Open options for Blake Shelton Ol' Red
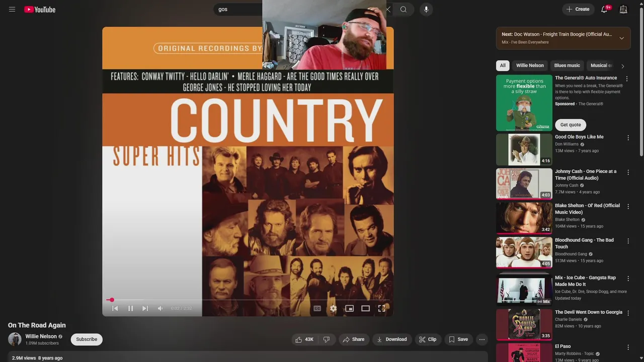 click(628, 207)
